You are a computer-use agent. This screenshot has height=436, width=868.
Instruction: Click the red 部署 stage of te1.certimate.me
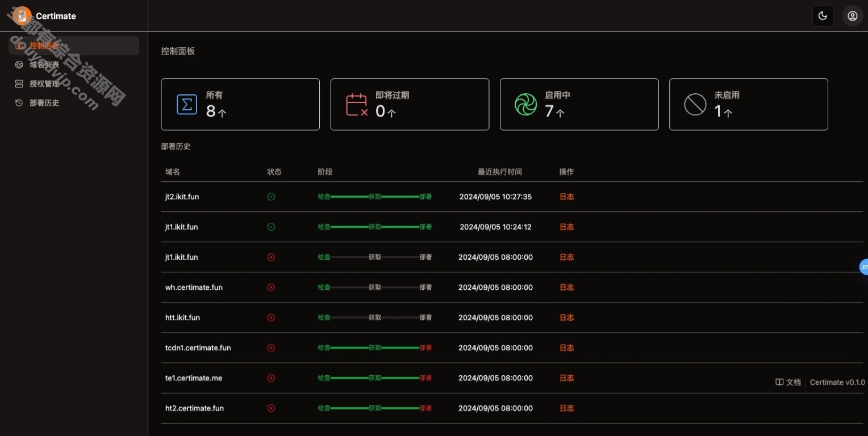tap(425, 377)
